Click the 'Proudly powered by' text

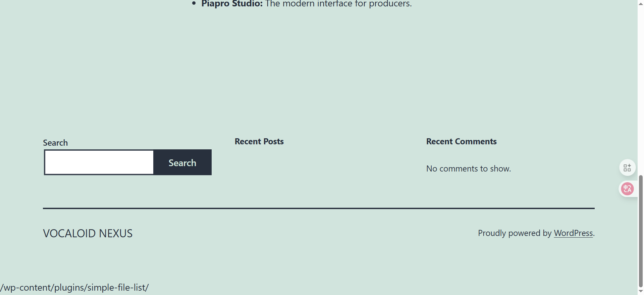[x=515, y=233]
